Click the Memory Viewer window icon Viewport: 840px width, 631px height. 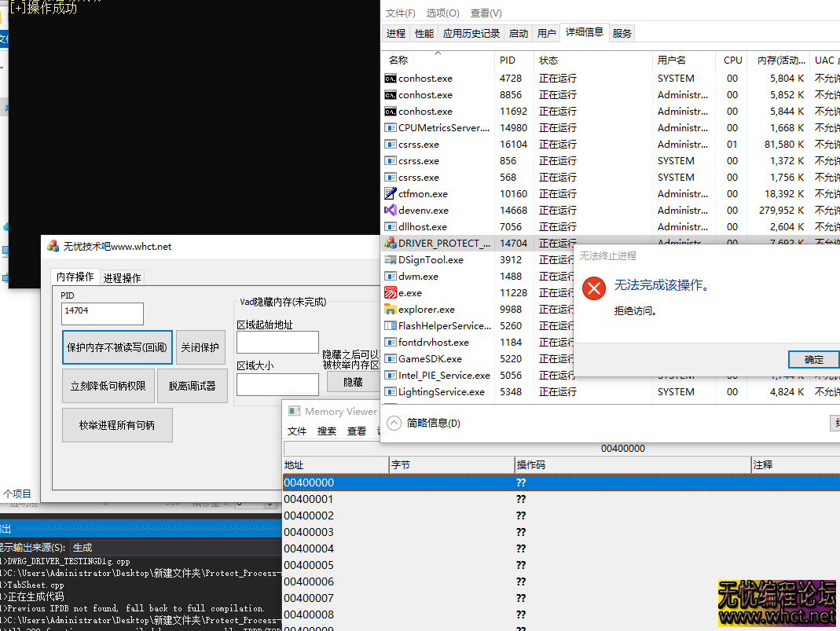[x=295, y=411]
